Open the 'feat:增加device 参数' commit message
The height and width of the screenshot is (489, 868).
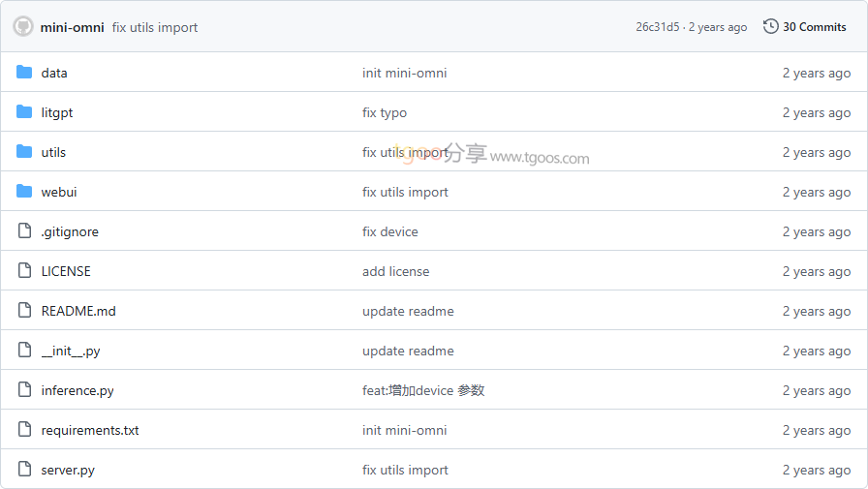[x=423, y=390]
